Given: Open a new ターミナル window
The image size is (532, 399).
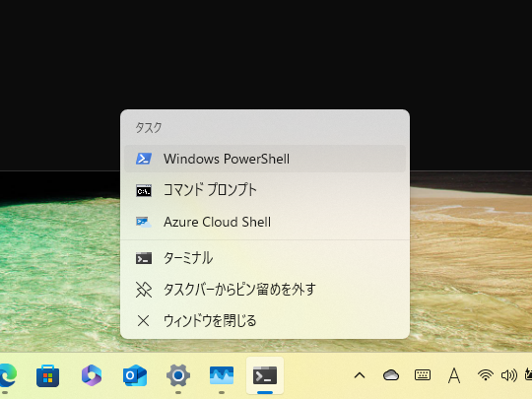Looking at the screenshot, I should pyautogui.click(x=265, y=258).
